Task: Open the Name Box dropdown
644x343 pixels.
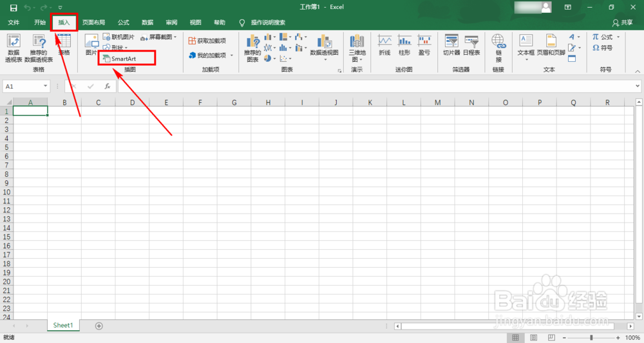Action: [45, 86]
